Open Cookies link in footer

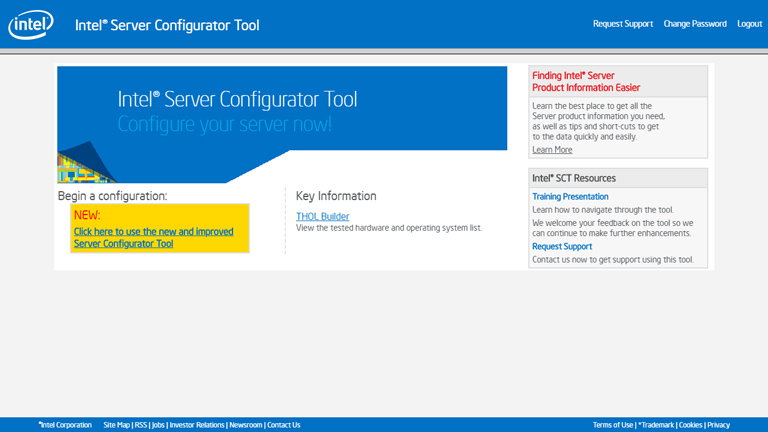(x=691, y=425)
